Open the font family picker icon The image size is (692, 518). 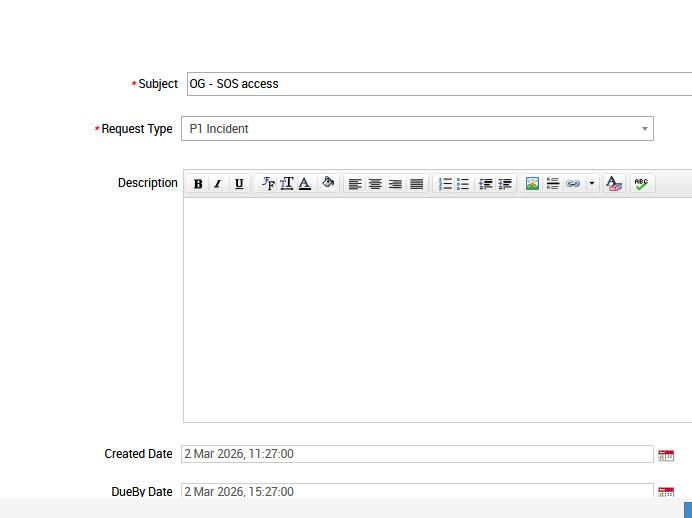(x=268, y=184)
